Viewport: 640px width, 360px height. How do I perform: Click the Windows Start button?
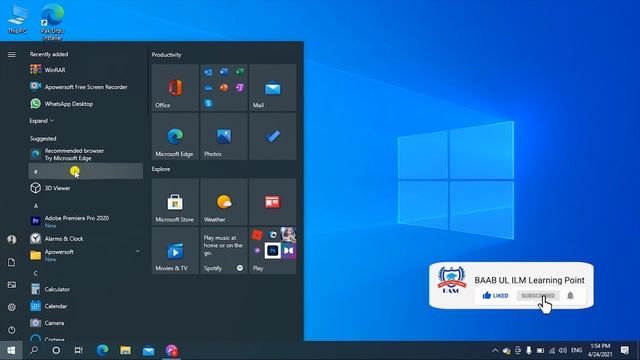coord(11,350)
